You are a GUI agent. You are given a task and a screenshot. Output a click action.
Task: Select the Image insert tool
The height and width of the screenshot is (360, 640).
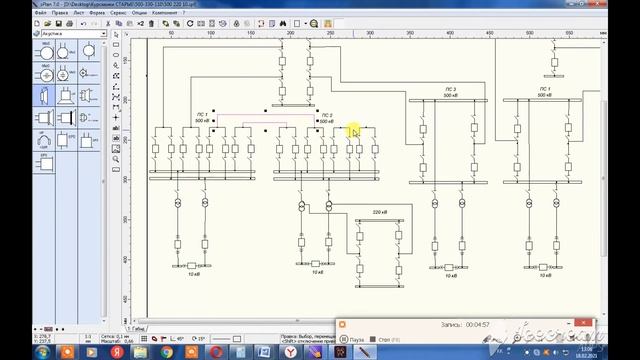(116, 149)
